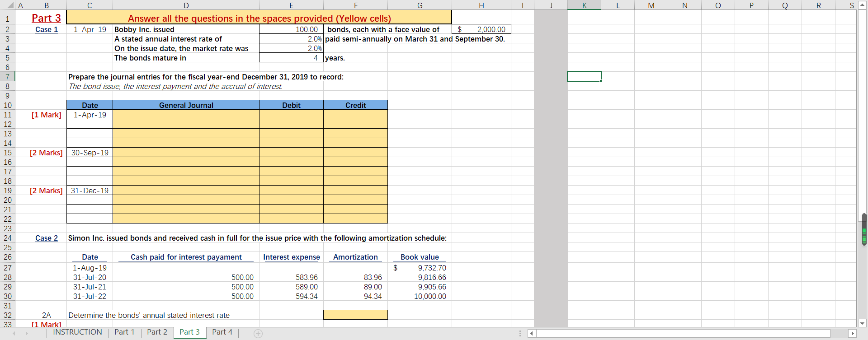Switch to the INSTRUCTION sheet tab
Viewport: 868px width, 340px height.
pyautogui.click(x=77, y=332)
